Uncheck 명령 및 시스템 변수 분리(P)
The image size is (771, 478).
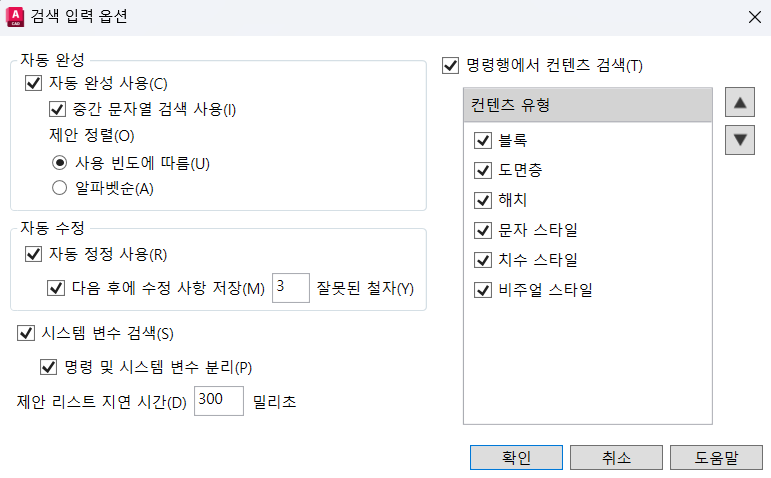49,367
